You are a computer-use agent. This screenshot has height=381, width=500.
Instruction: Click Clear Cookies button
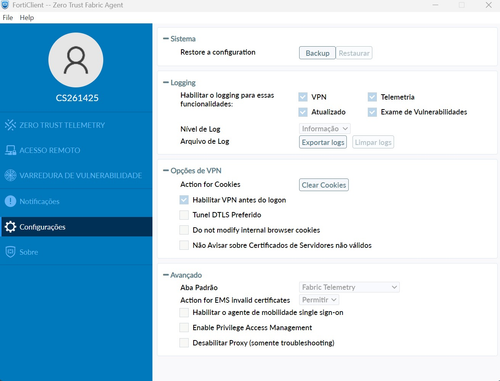pyautogui.click(x=324, y=185)
